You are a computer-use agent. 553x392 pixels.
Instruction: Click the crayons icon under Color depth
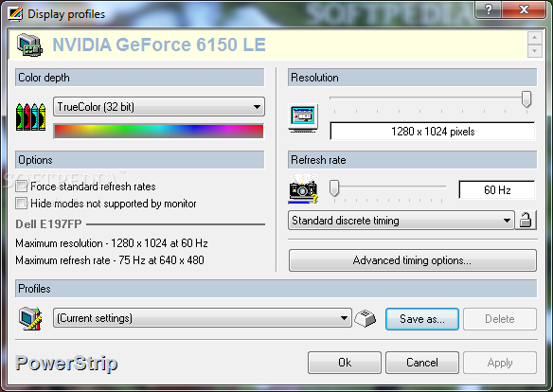pos(31,116)
